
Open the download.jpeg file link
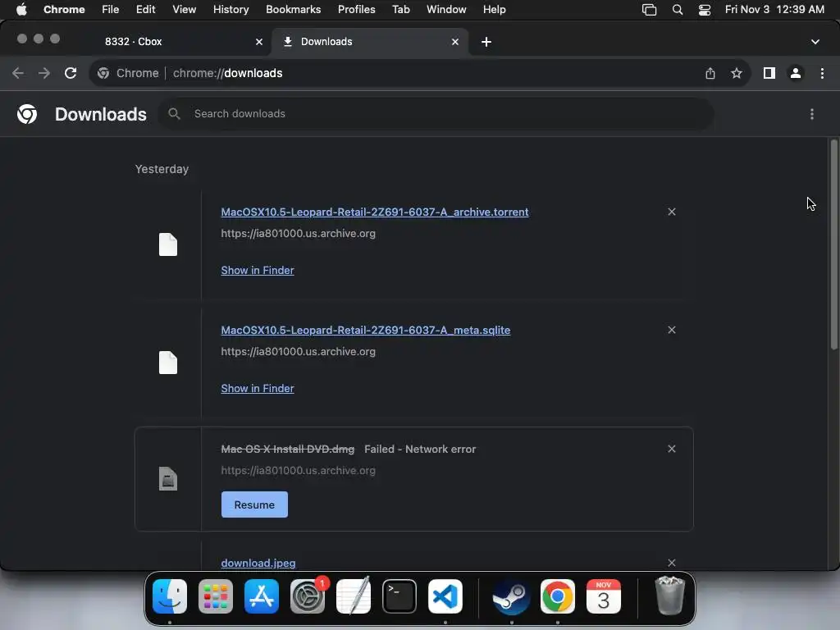(258, 563)
